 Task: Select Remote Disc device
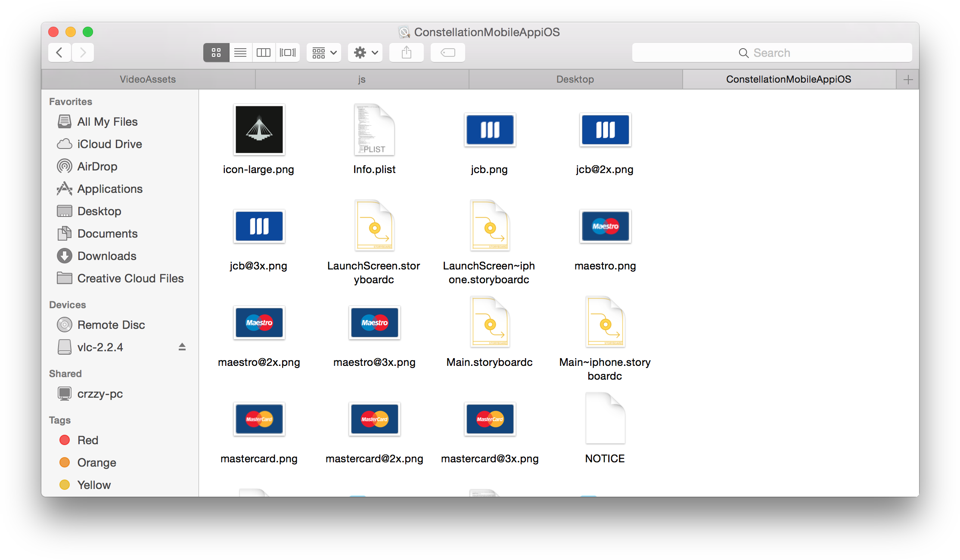coord(120,325)
